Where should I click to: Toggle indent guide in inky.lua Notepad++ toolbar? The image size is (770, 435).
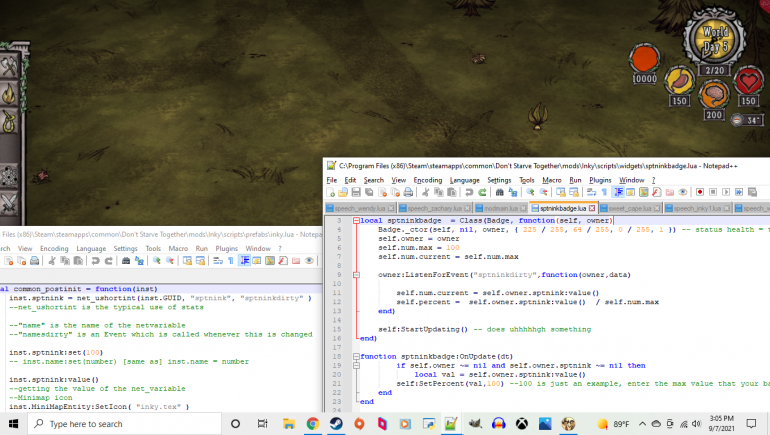tap(245, 261)
